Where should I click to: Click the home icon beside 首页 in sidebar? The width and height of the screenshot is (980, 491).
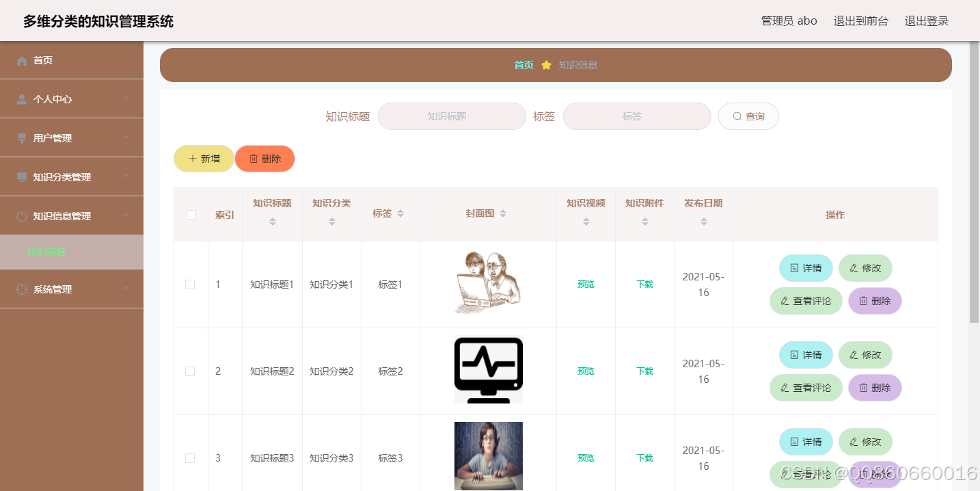point(22,61)
